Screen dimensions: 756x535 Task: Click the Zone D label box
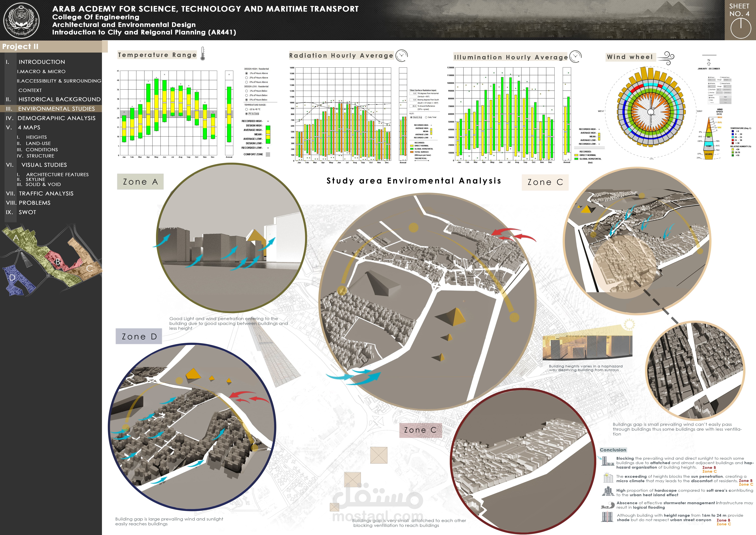(139, 336)
